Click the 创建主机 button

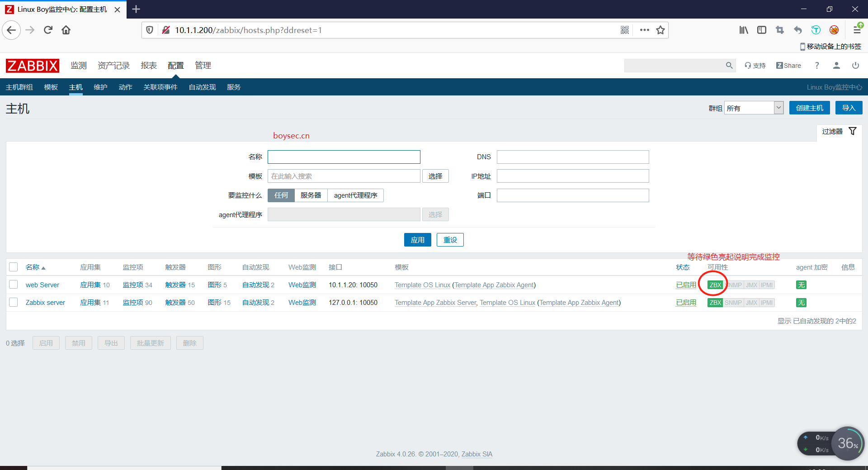(810, 108)
